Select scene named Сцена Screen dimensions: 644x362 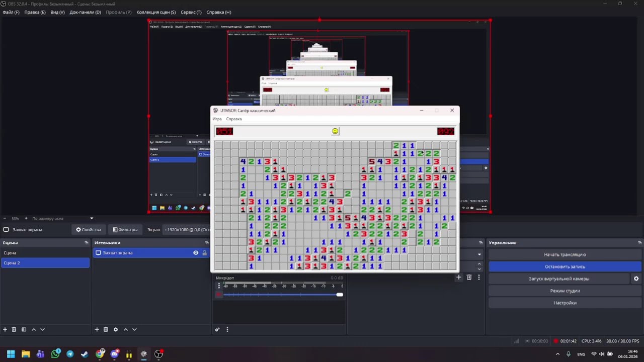click(45, 253)
